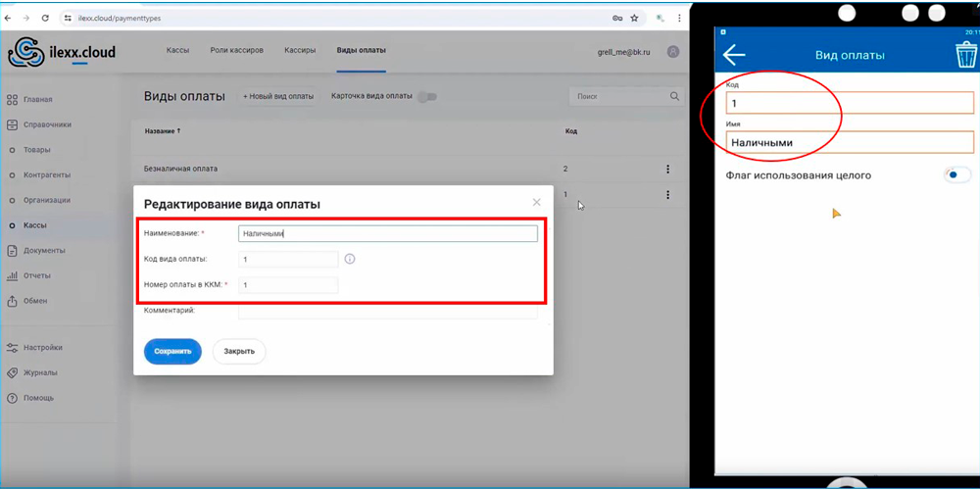Image resolution: width=980 pixels, height=490 pixels.
Task: Close the Редактирование вида оплаты dialog
Action: coord(536,202)
